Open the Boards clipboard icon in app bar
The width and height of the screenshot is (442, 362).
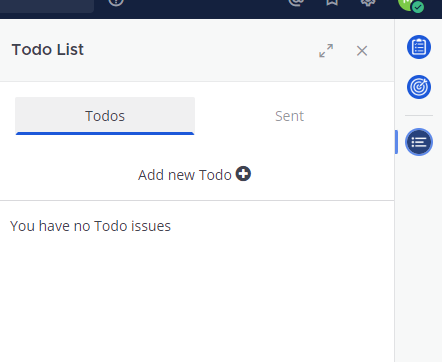click(419, 47)
